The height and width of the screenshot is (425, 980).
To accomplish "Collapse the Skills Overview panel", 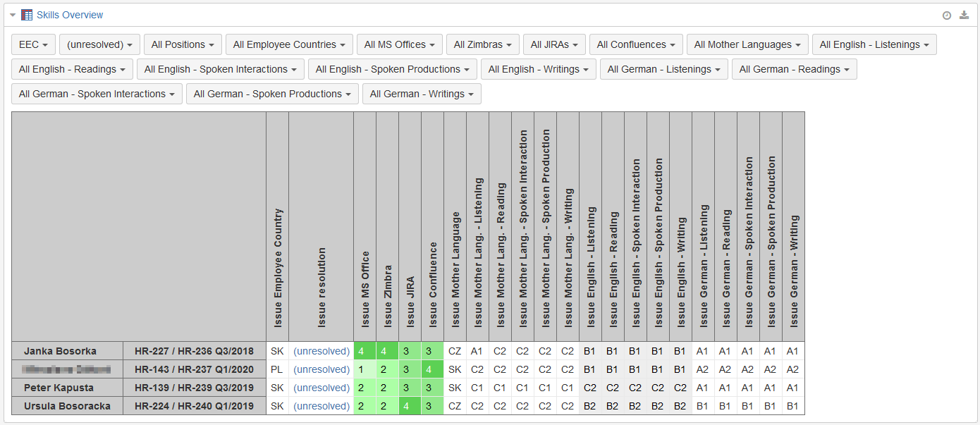I will coord(13,16).
